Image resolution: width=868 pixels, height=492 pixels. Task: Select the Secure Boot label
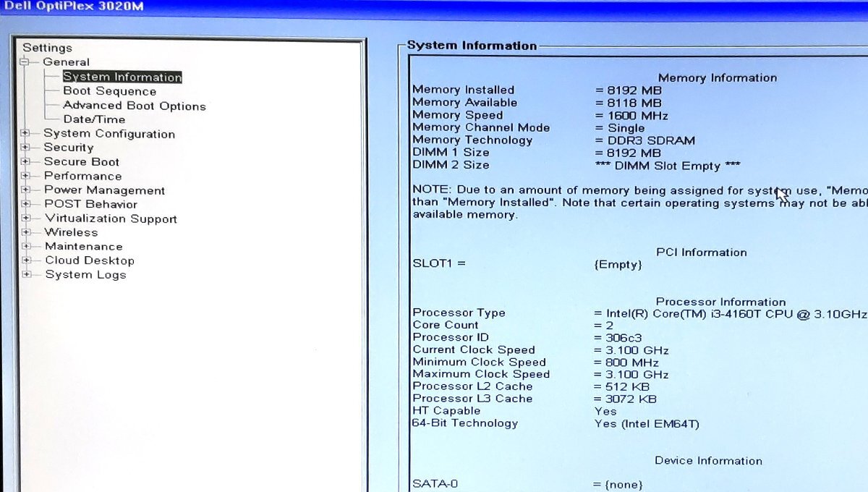[82, 161]
